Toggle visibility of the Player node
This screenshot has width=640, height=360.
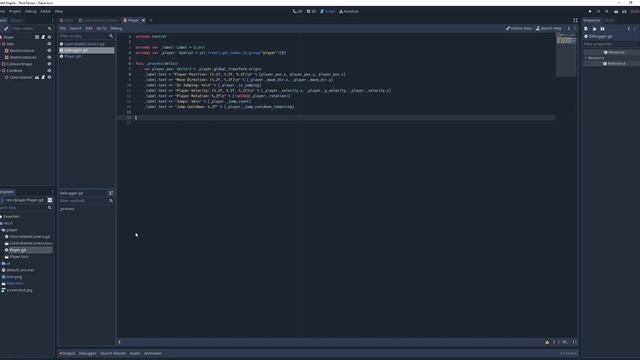(x=49, y=37)
